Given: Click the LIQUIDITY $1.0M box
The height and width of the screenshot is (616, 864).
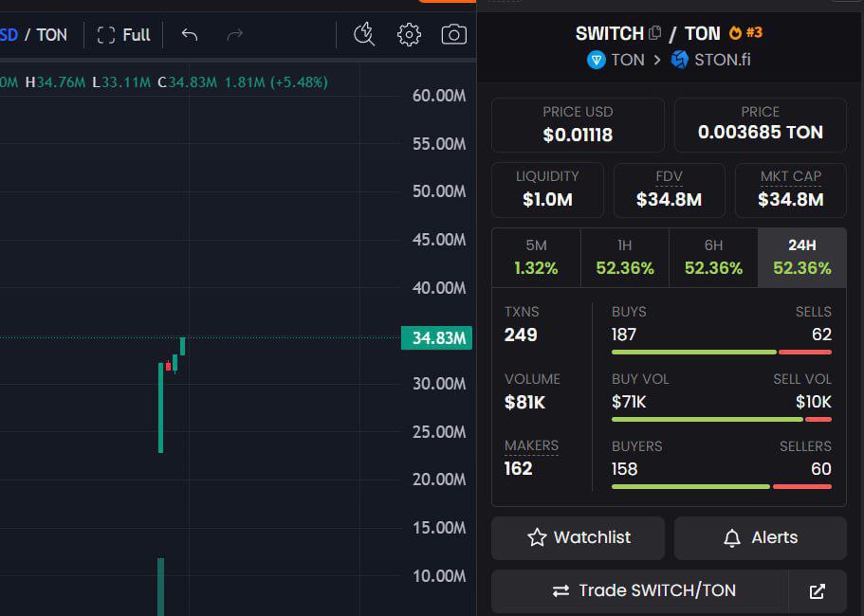Looking at the screenshot, I should point(548,190).
